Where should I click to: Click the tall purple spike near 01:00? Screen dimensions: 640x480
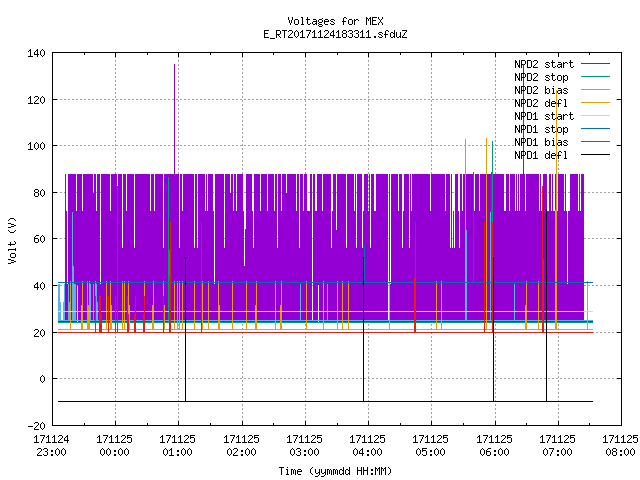coord(175,119)
